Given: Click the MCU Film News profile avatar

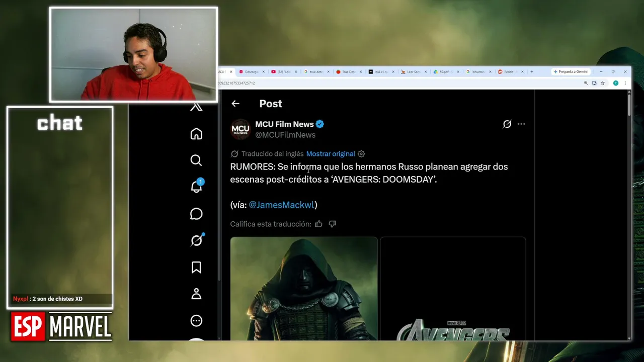Looking at the screenshot, I should [240, 129].
